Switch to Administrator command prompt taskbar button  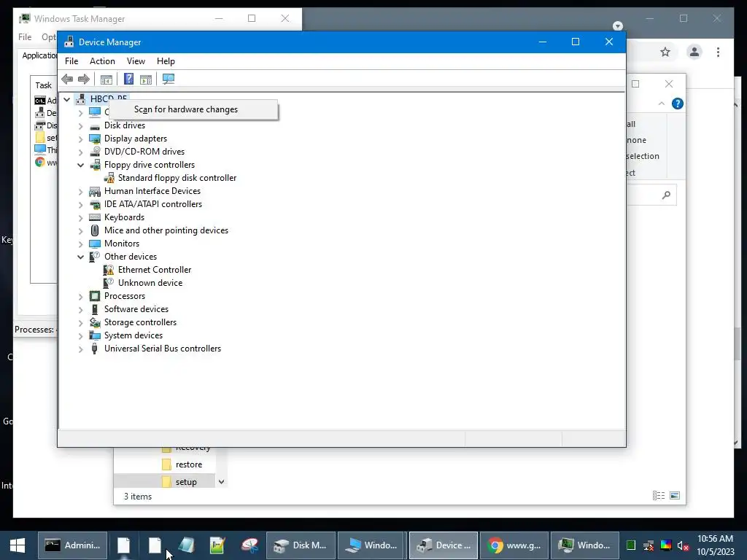coord(72,545)
